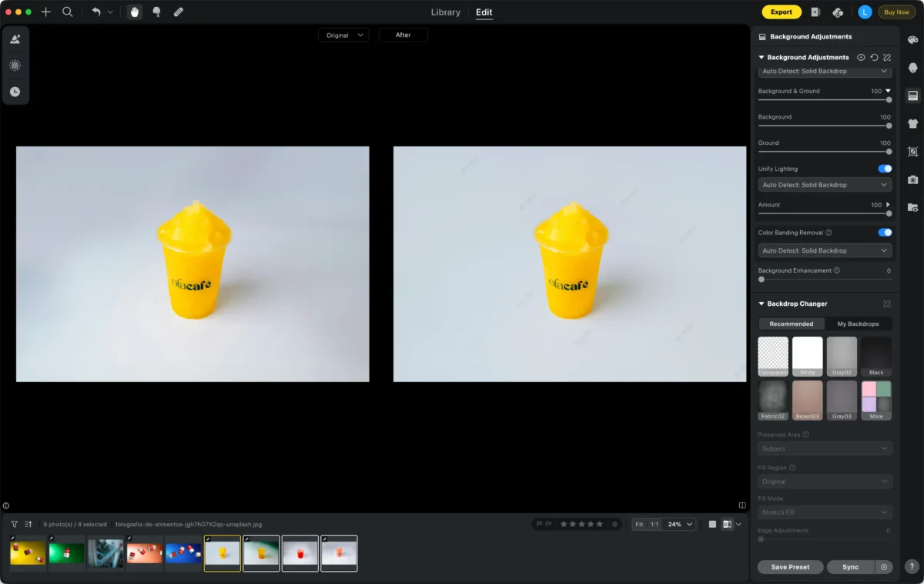
Task: Open search with the magnifier icon
Action: pos(68,12)
